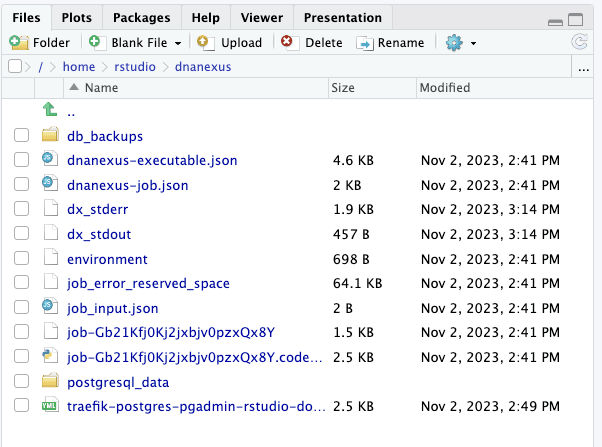Screen dimensions: 602x447
Task: Toggle the select-all files checkbox
Action: (15, 66)
